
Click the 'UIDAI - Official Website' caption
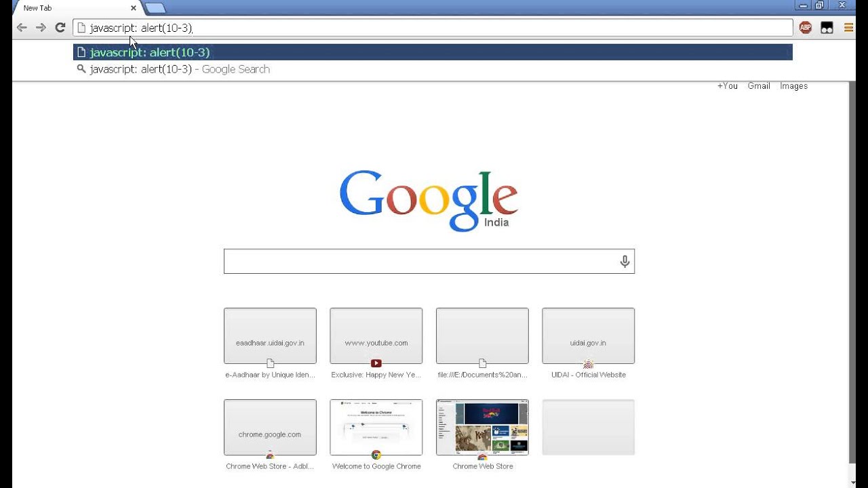588,375
